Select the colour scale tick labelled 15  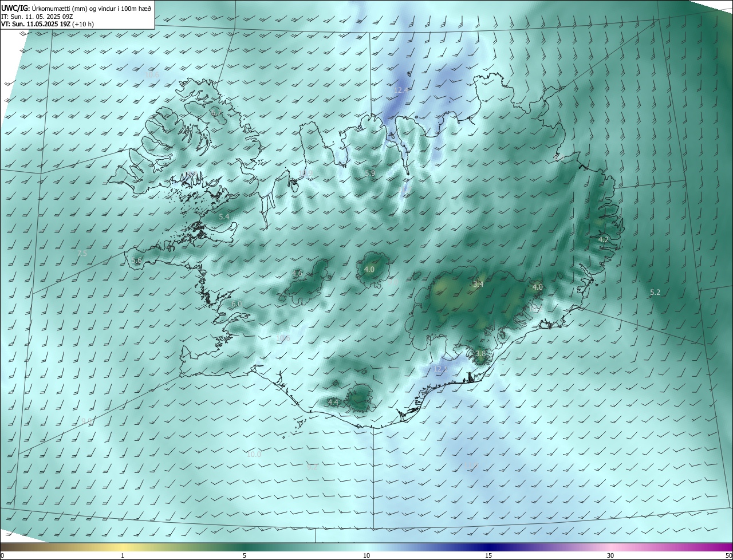pos(488,555)
